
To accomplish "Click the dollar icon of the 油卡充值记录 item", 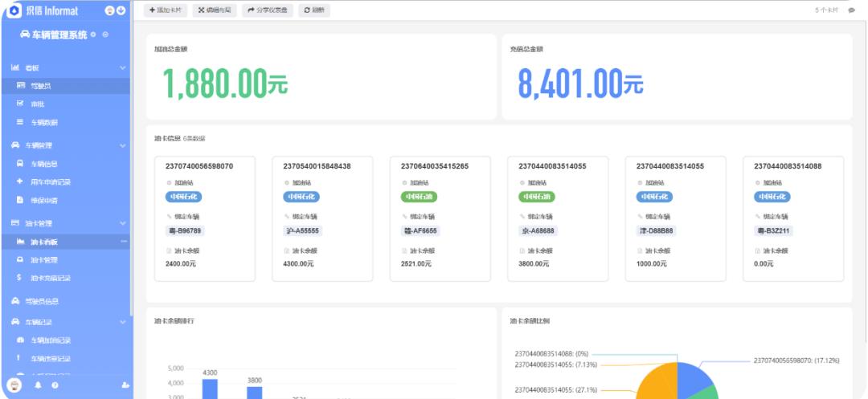I will [19, 278].
